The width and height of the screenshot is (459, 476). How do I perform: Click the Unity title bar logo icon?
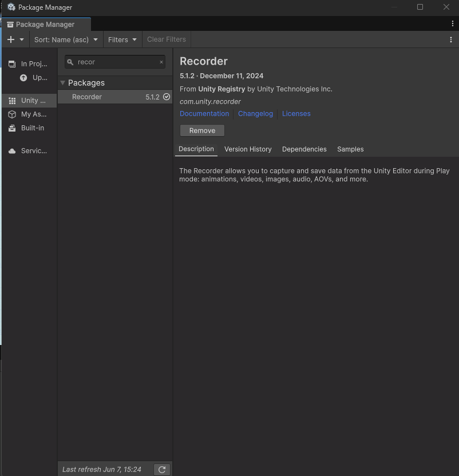coord(11,7)
